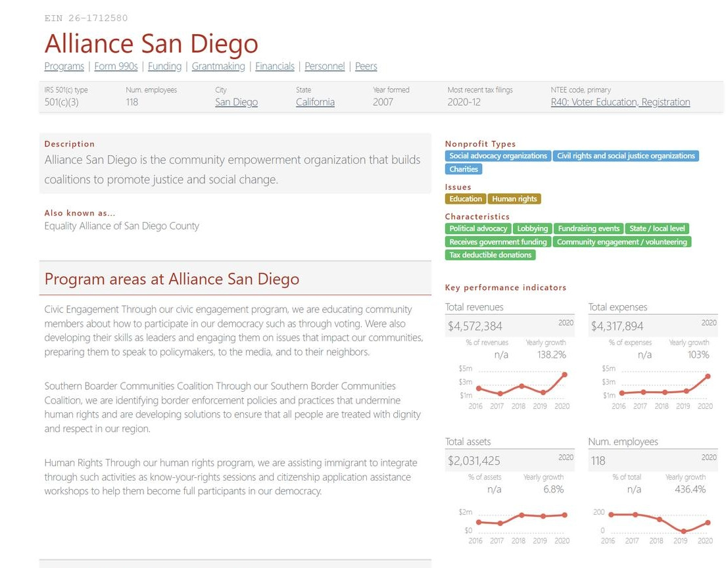Jump to Form 990s section
This screenshot has width=728, height=568.
116,66
